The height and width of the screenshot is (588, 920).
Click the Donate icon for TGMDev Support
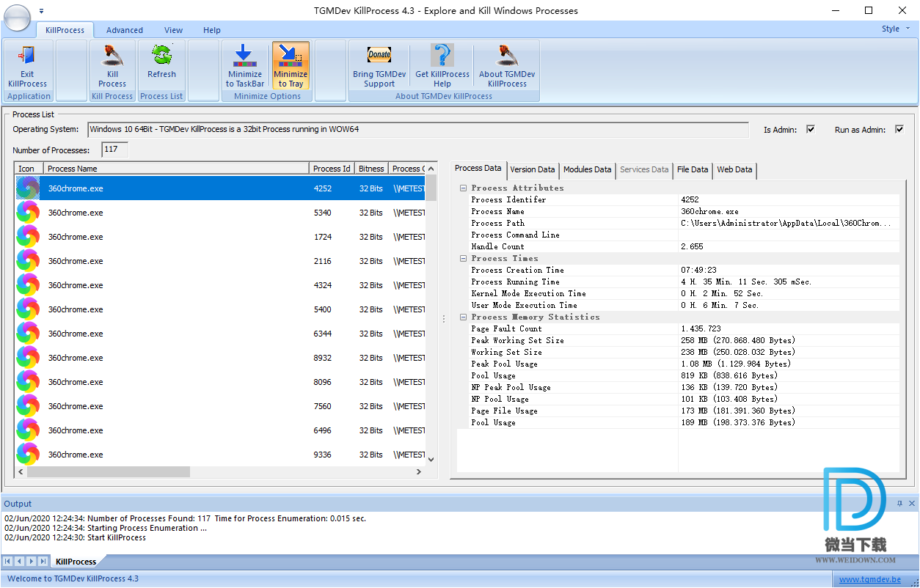pos(379,56)
